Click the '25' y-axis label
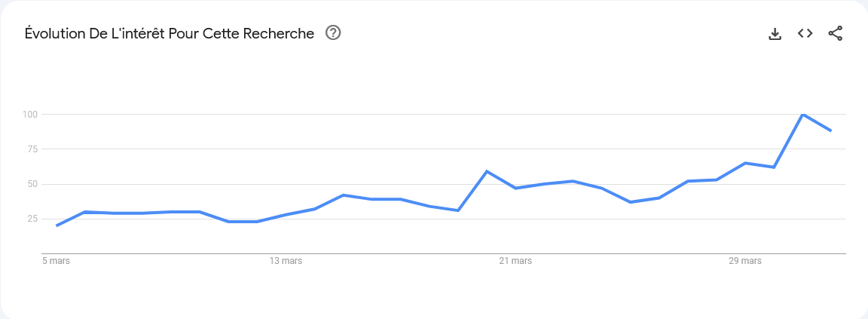Viewport: 868px width, 319px height. [x=32, y=219]
